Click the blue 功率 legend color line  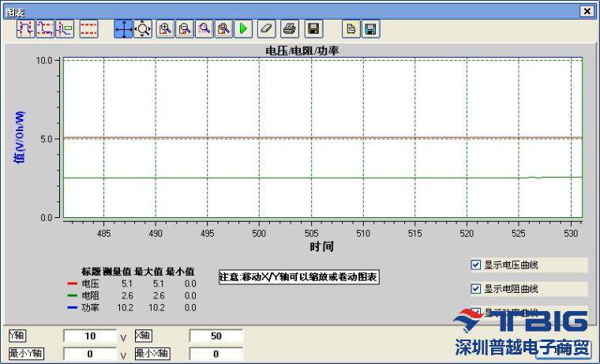pyautogui.click(x=73, y=307)
